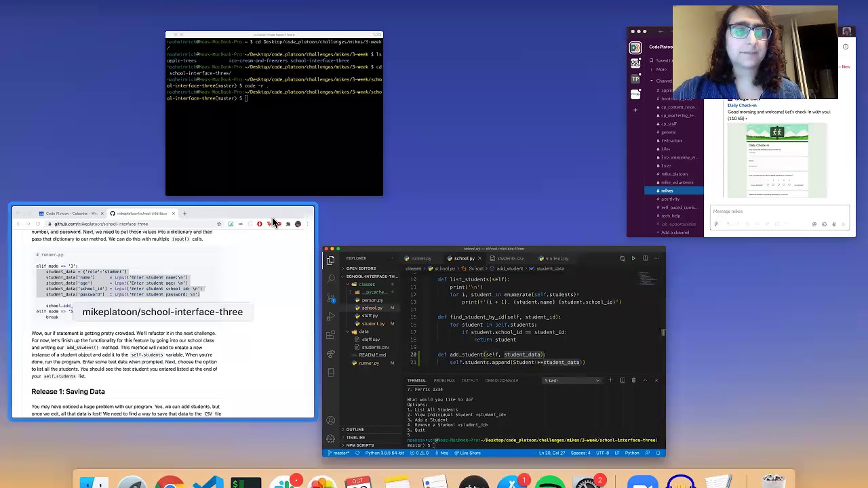
Task: Open staff.csv in the data folder
Action: [370, 340]
